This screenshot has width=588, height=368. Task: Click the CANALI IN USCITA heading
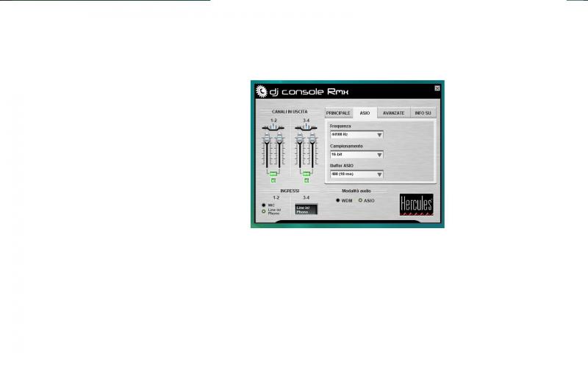pos(290,112)
